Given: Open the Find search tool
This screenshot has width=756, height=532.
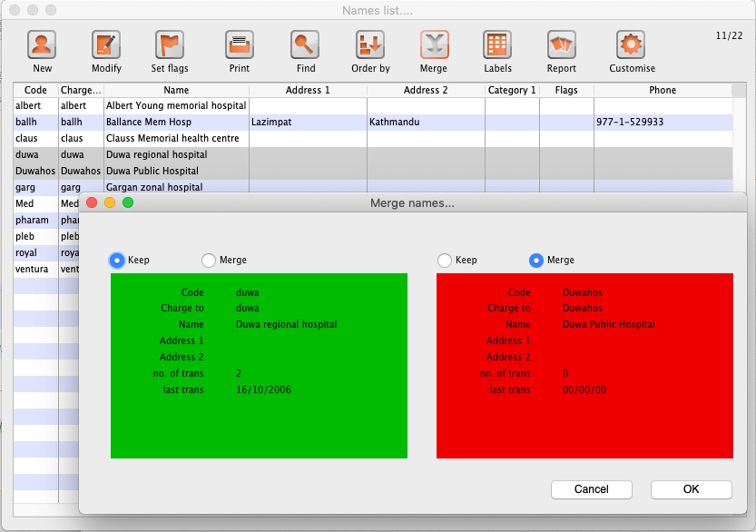Looking at the screenshot, I should pos(305,45).
